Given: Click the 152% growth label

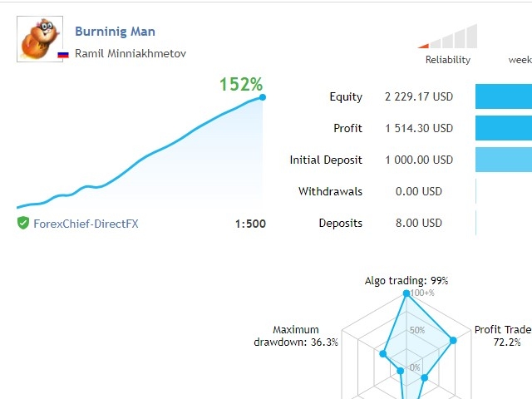Looking at the screenshot, I should (x=241, y=84).
